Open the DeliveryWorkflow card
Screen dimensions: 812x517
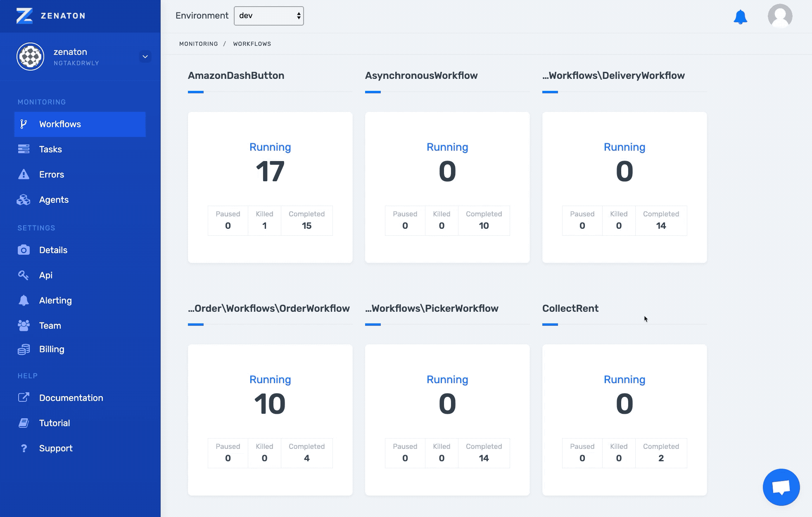click(x=624, y=187)
